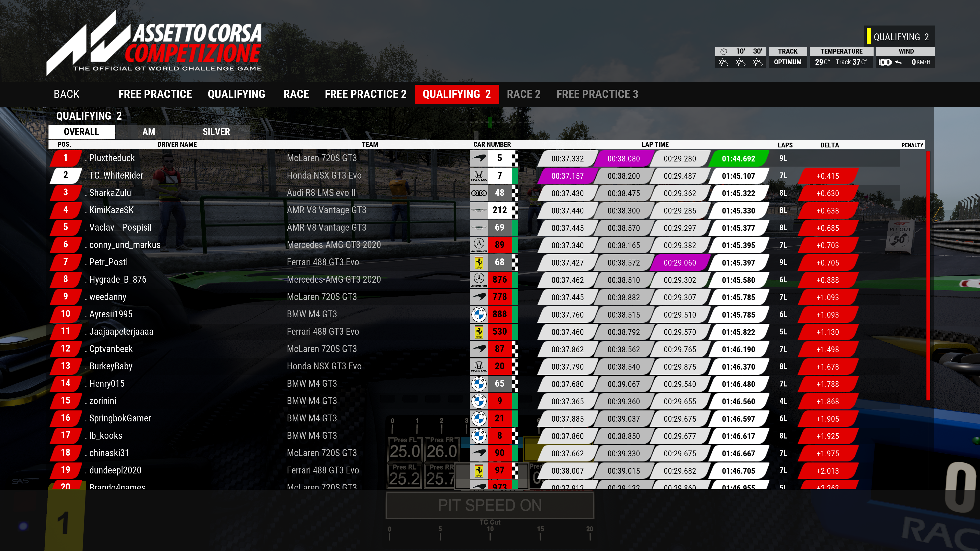Select driver zorinini row
The height and width of the screenshot is (551, 980).
(x=474, y=401)
